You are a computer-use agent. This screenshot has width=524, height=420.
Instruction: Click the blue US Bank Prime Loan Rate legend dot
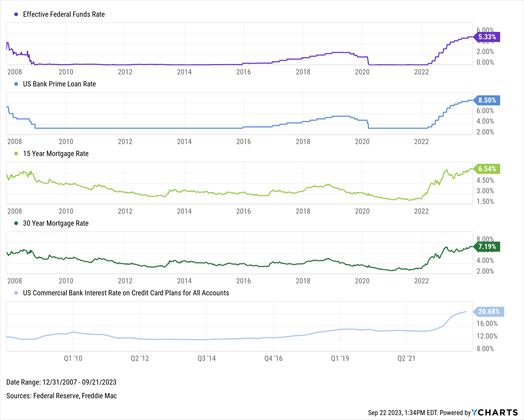coord(16,84)
